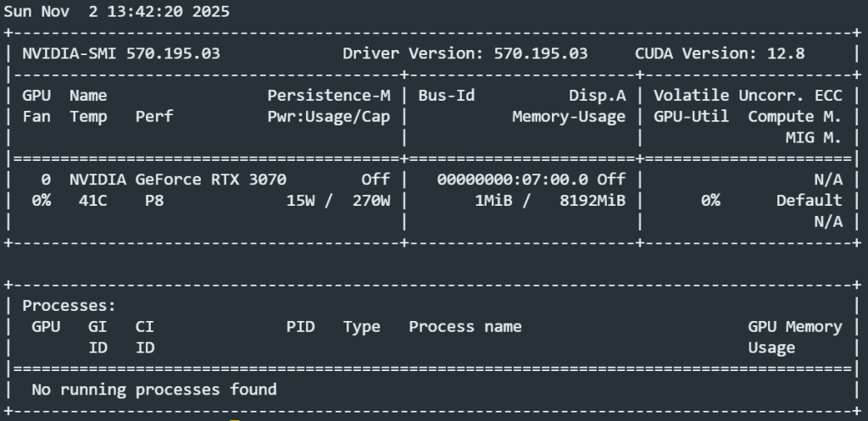Click the NVIDIA-SMI 570.195.03 version text
This screenshot has height=421, width=868.
point(121,53)
